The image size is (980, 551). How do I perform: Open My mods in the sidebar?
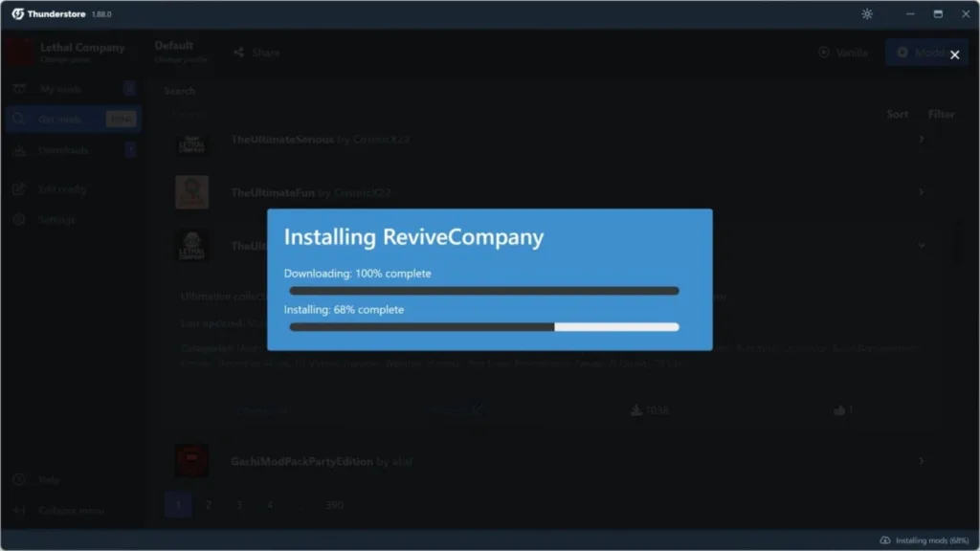tap(60, 89)
